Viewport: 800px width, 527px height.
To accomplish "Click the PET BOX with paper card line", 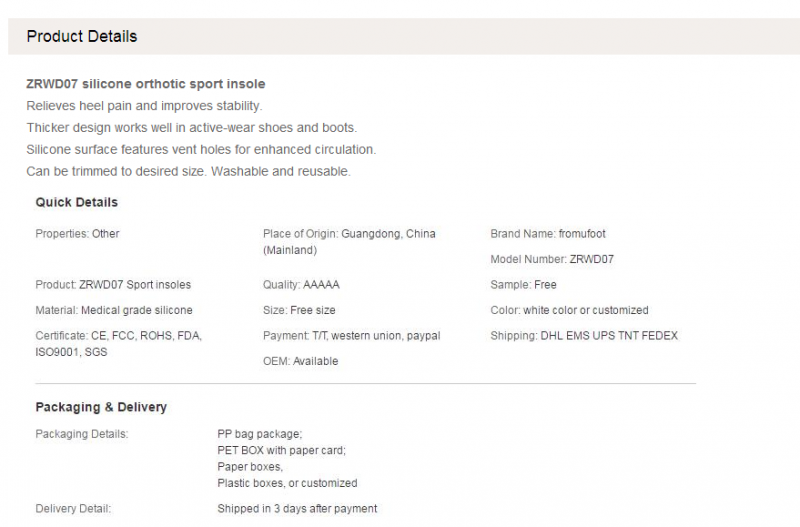I will [281, 450].
